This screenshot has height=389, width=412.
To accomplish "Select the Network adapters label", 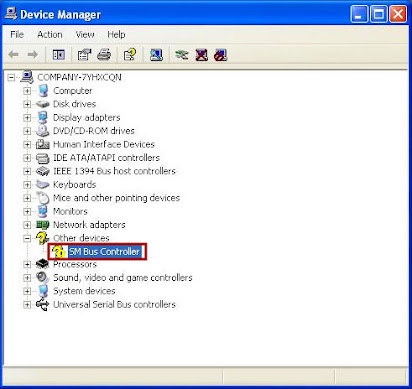I will 89,225.
